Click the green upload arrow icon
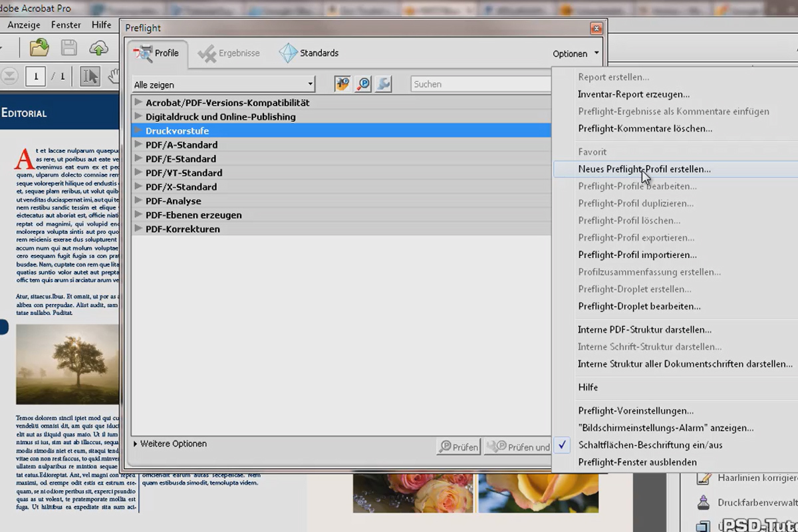The height and width of the screenshot is (532, 798). click(100, 47)
